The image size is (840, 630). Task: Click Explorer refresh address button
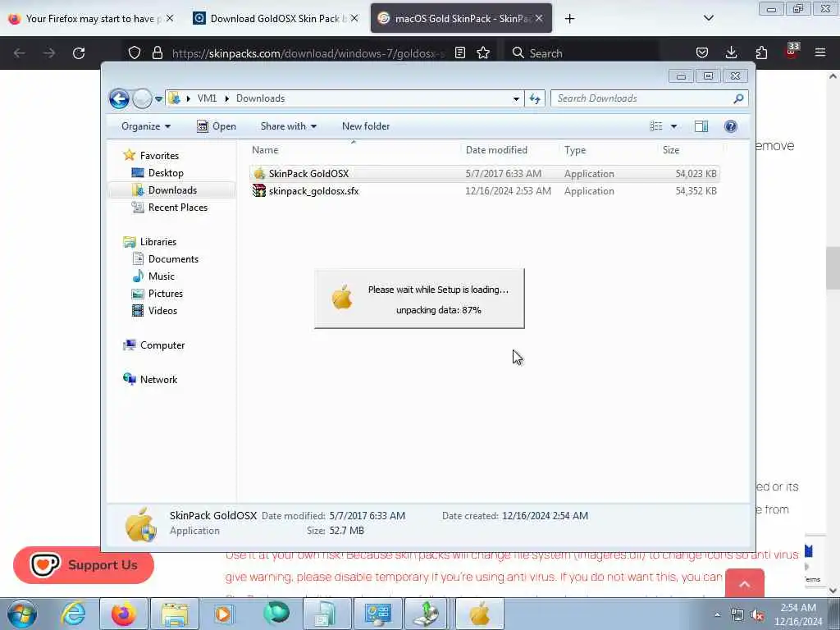click(x=535, y=98)
